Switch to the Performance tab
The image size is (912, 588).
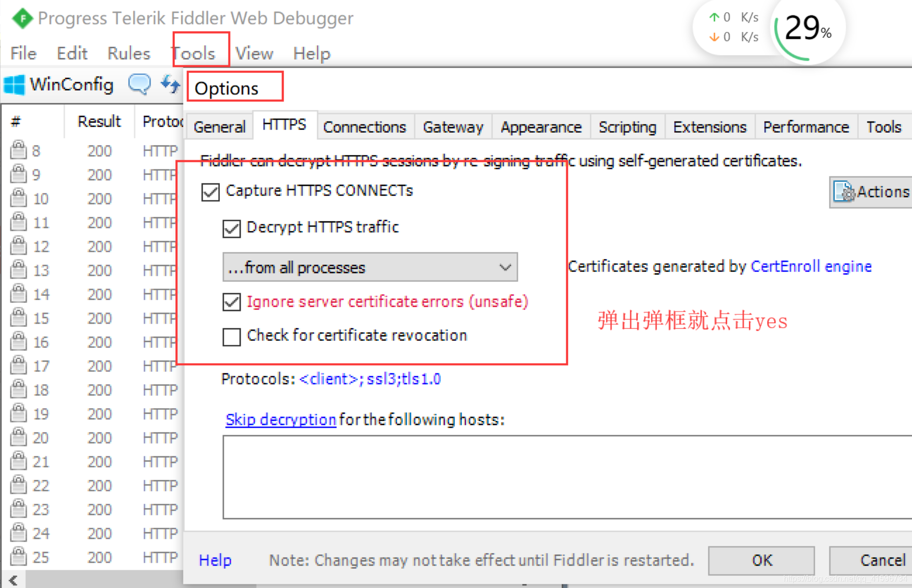click(x=806, y=127)
